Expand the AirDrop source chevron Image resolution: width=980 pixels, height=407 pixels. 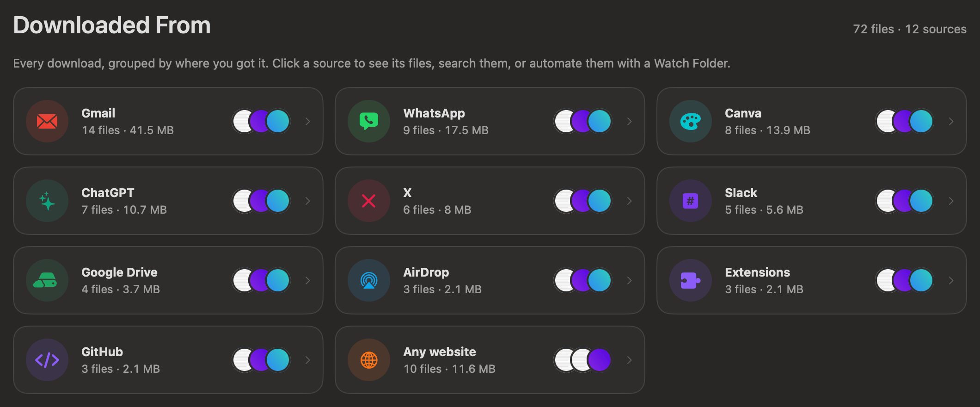tap(630, 280)
